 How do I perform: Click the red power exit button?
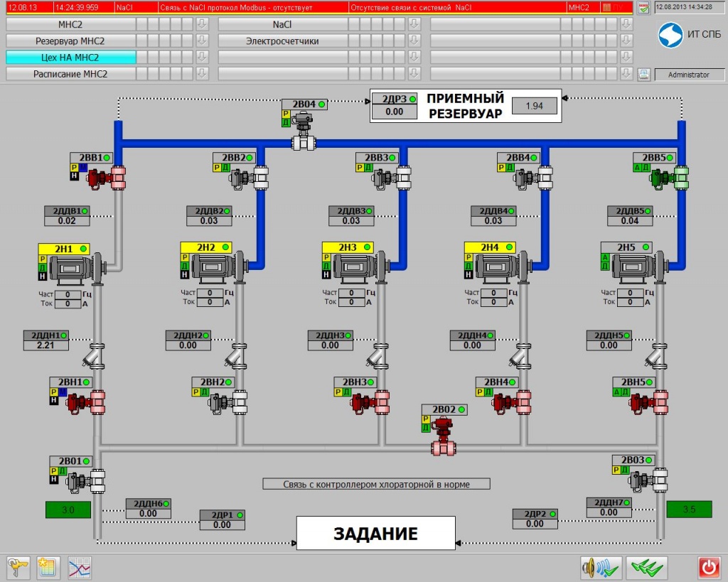(x=710, y=568)
